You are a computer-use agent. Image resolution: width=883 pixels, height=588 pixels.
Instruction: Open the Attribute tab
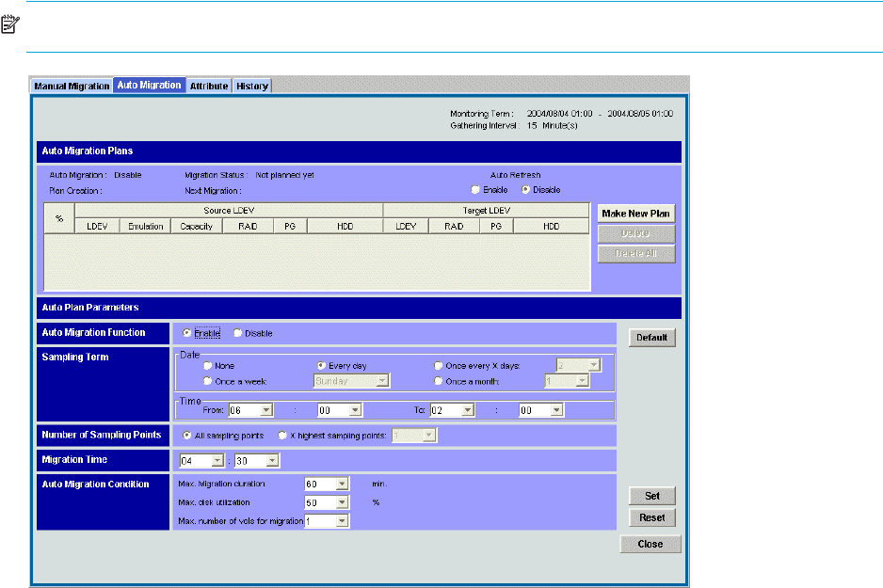pyautogui.click(x=209, y=86)
